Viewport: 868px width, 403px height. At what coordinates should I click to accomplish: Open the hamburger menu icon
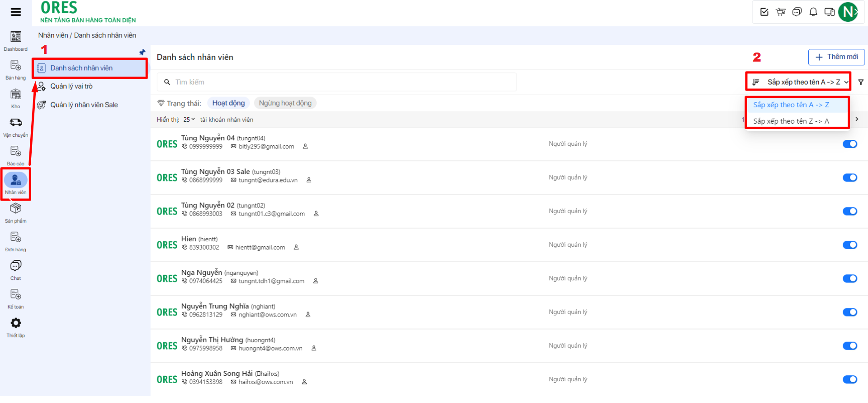[16, 12]
